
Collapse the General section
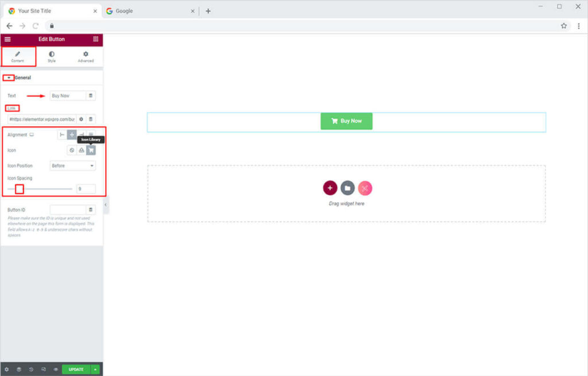coord(9,77)
